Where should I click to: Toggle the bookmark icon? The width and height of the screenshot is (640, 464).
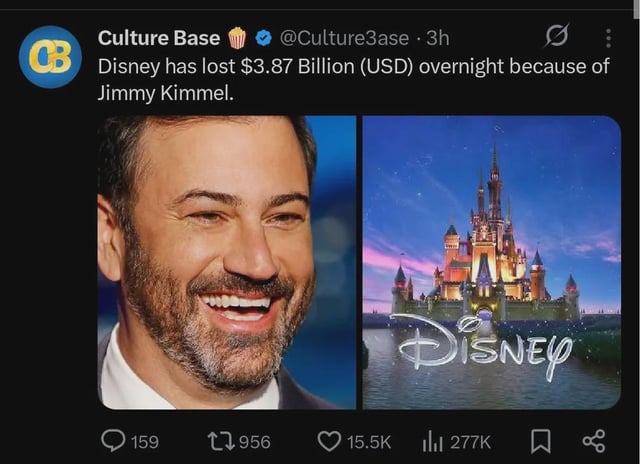coord(543,441)
